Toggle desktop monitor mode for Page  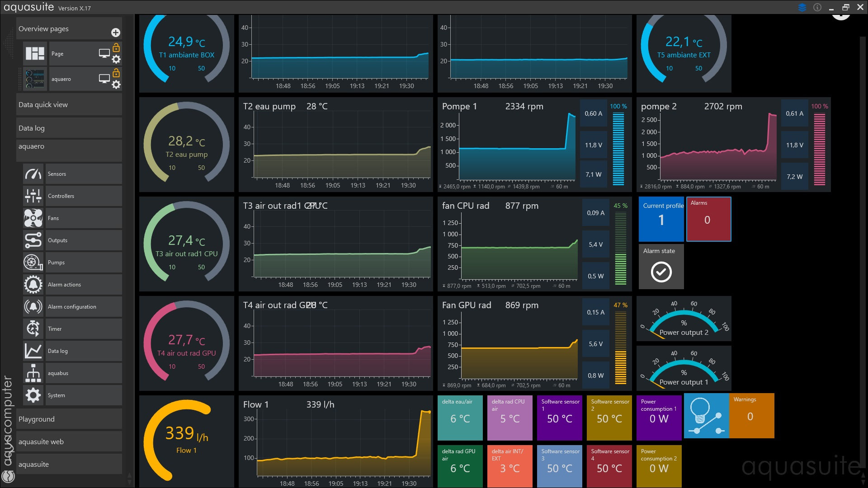click(x=104, y=54)
